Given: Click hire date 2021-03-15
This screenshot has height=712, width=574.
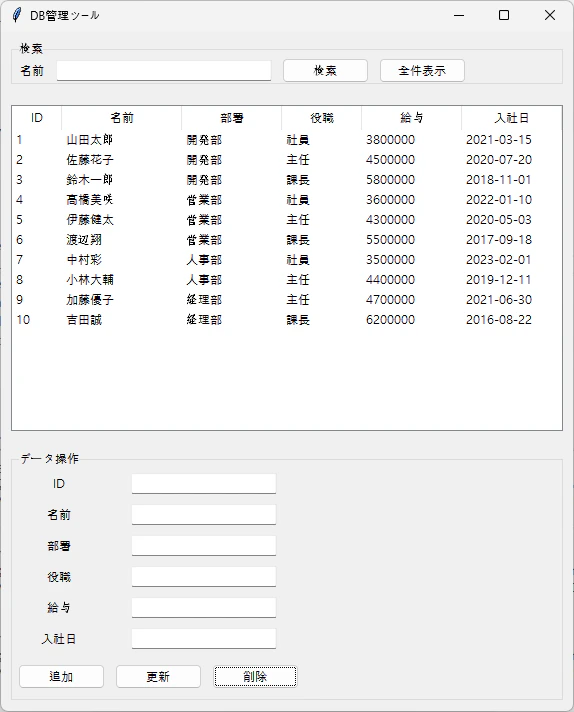Looking at the screenshot, I should [499, 140].
